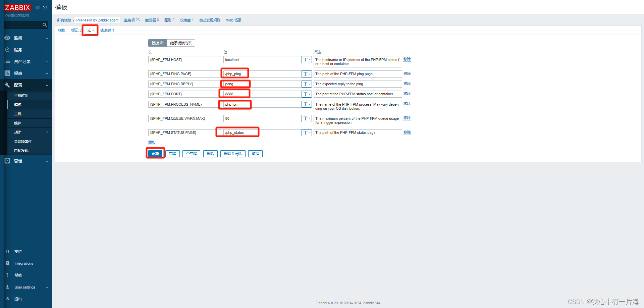Open the 值映射 tab
This screenshot has height=308, width=644.
(x=107, y=30)
